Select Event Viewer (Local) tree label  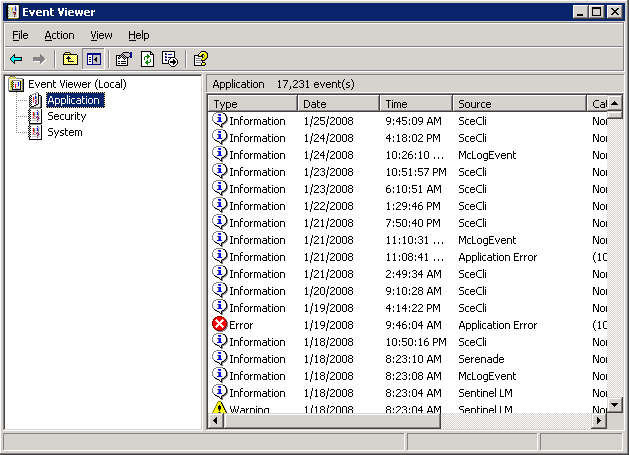click(77, 84)
